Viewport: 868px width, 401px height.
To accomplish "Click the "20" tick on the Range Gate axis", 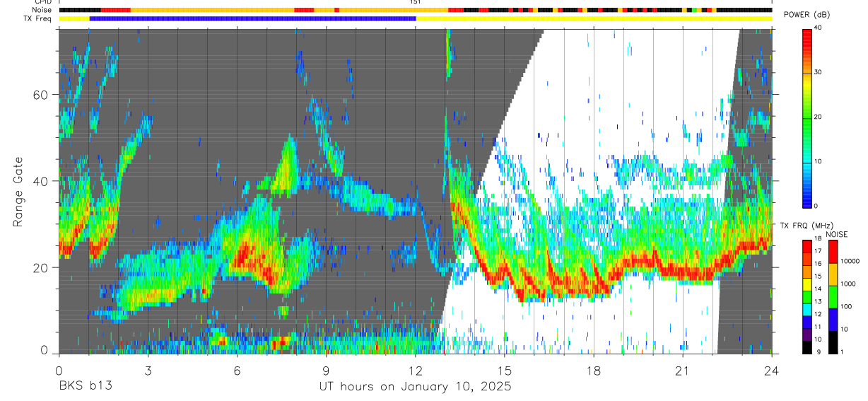I will pos(41,267).
